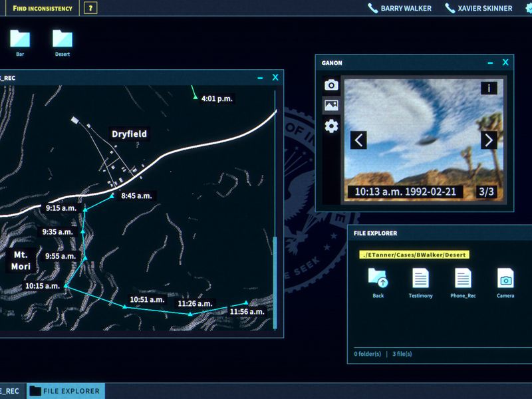532x399 pixels.
Task: Select the 10:15 a.m. map marker
Action: coord(66,286)
